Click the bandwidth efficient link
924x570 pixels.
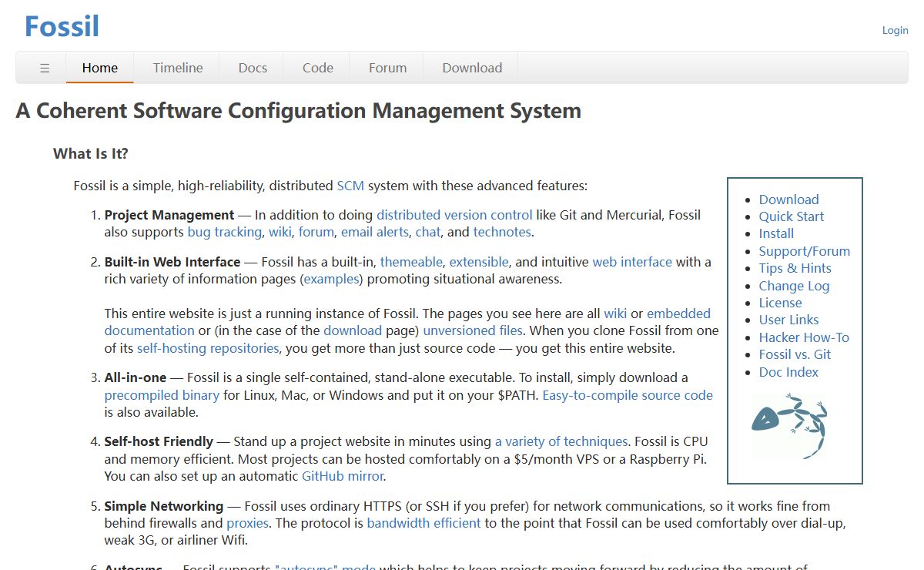point(423,523)
